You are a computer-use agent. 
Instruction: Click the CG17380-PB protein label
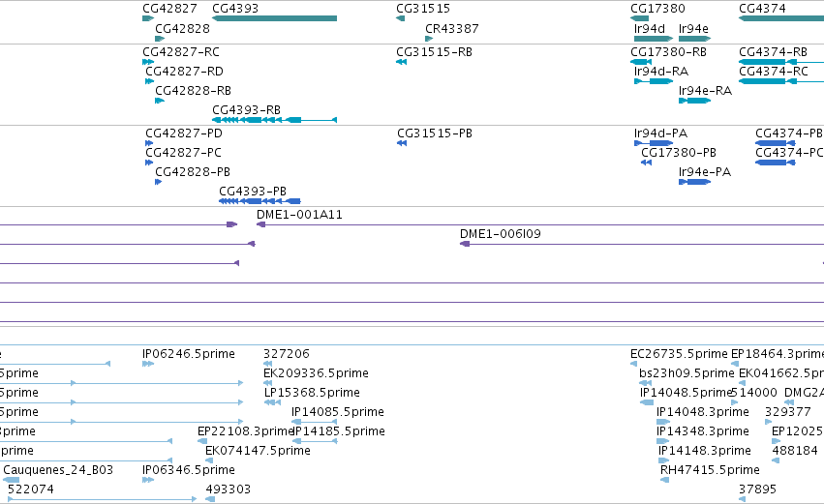click(679, 152)
